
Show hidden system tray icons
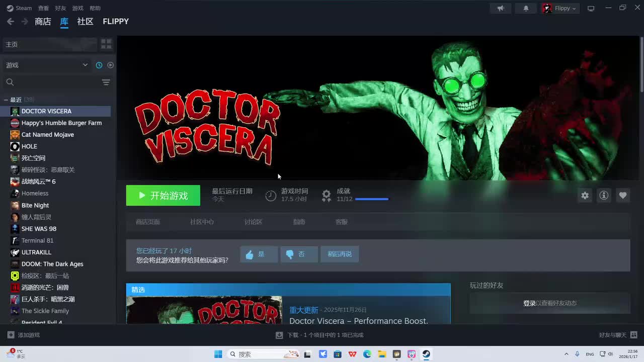pyautogui.click(x=567, y=354)
